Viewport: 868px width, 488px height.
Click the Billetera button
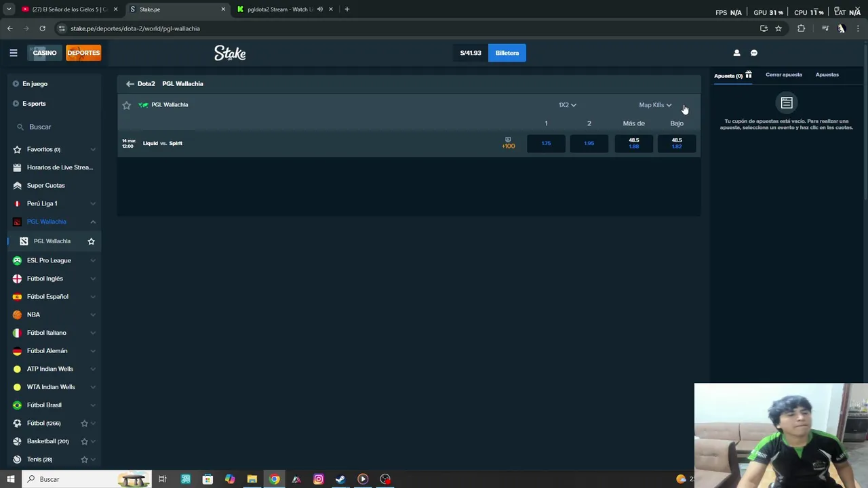click(x=507, y=53)
